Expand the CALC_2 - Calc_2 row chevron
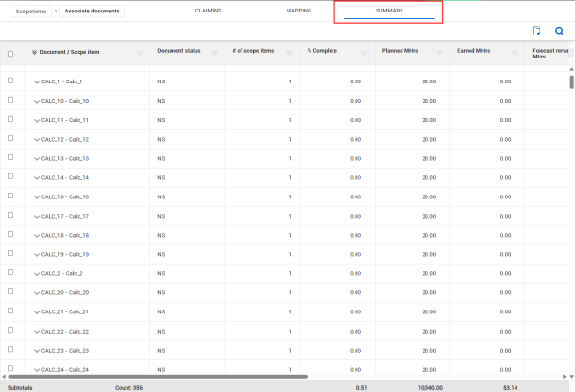This screenshot has width=575, height=392. tap(37, 274)
